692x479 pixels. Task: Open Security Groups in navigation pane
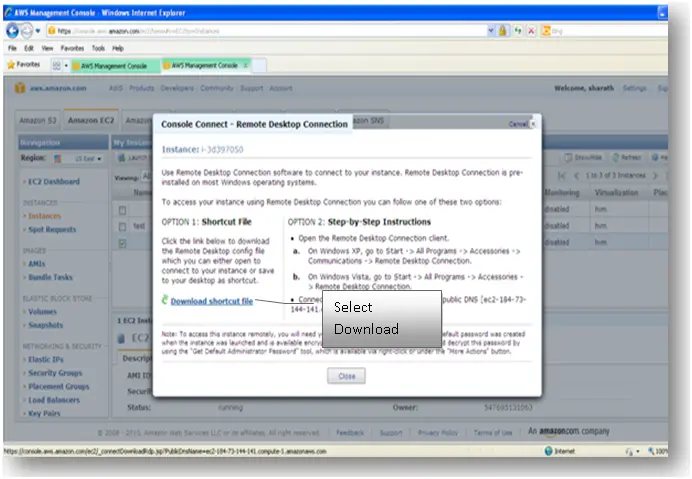coord(55,373)
